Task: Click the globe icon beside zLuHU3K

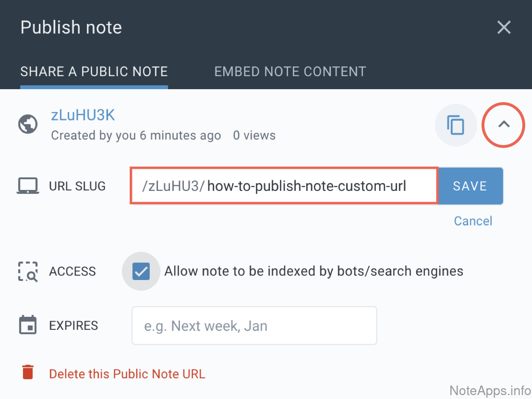Action: [28, 125]
